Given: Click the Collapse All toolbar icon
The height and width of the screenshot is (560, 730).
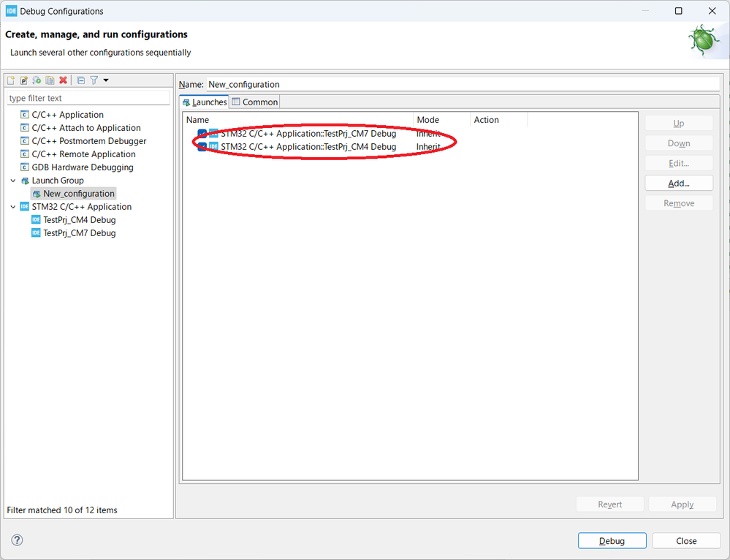Looking at the screenshot, I should (x=80, y=80).
